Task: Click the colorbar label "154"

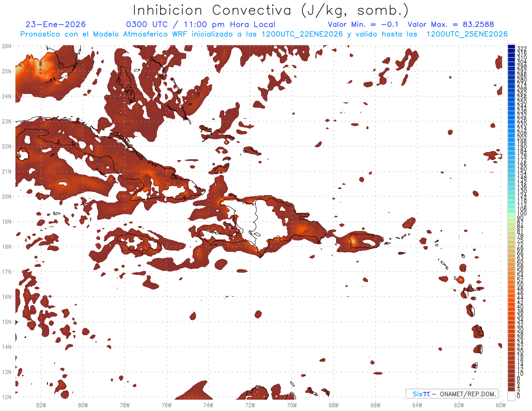Action: 522,173
